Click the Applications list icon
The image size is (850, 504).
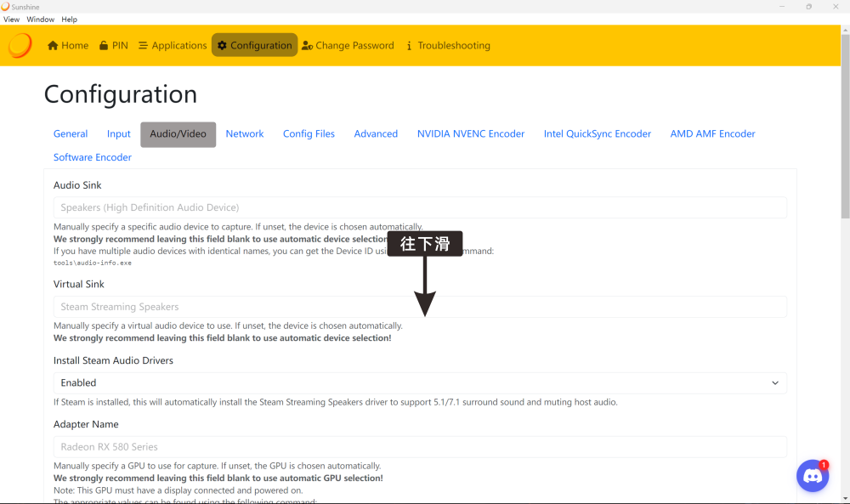point(143,46)
